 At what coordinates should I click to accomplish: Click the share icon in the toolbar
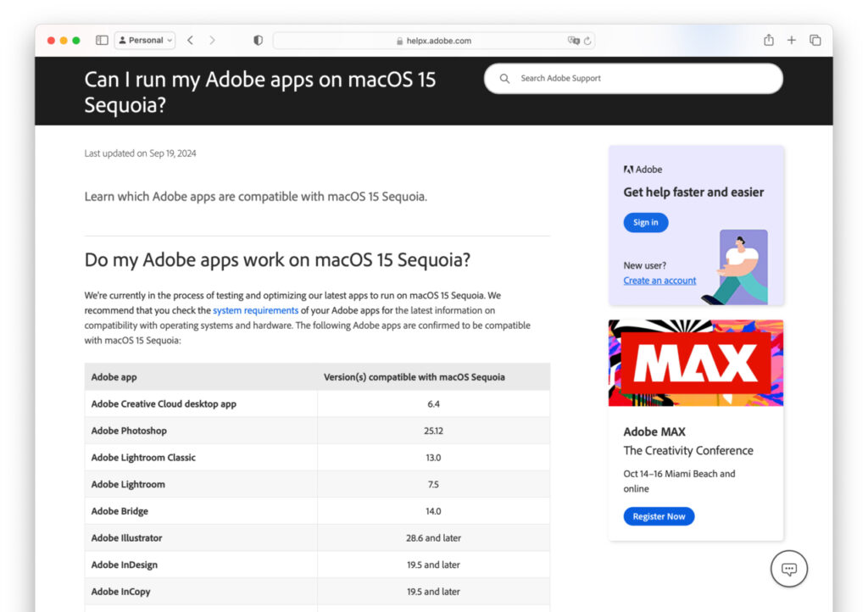click(768, 40)
